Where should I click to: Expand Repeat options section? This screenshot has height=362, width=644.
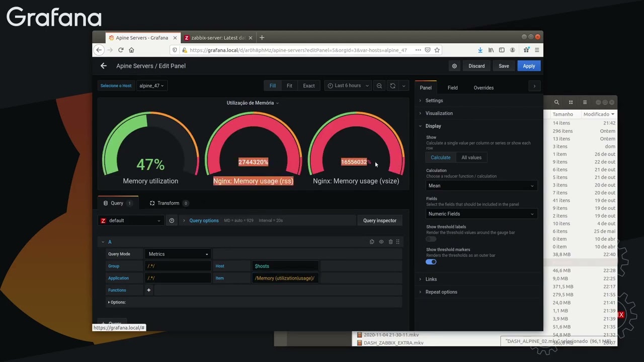point(441,292)
